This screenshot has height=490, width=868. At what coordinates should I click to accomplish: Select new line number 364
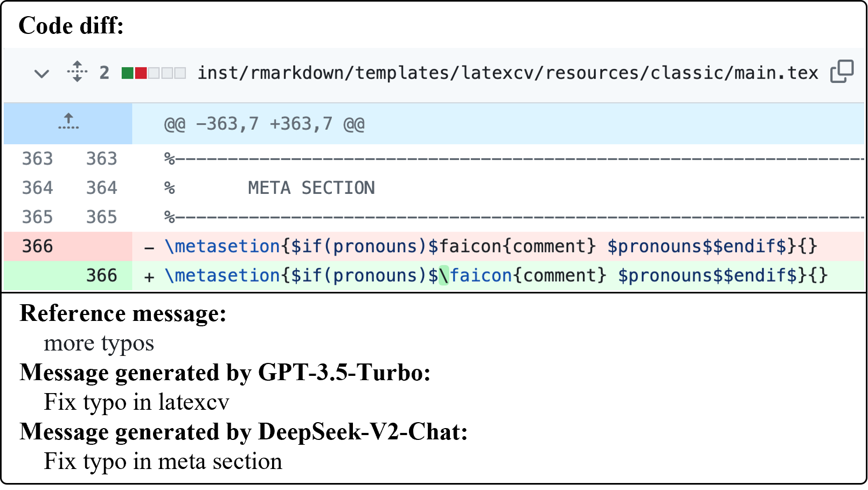(101, 188)
